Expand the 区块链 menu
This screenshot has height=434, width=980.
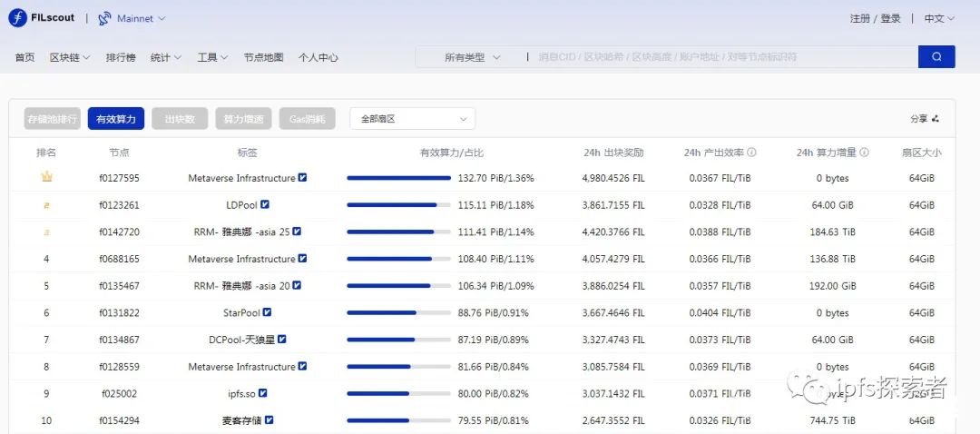pos(70,57)
